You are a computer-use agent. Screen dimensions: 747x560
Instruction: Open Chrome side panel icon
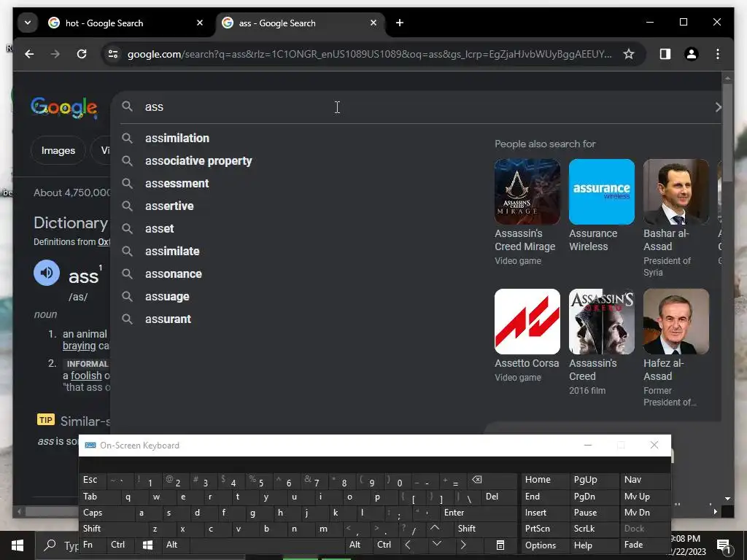point(665,54)
